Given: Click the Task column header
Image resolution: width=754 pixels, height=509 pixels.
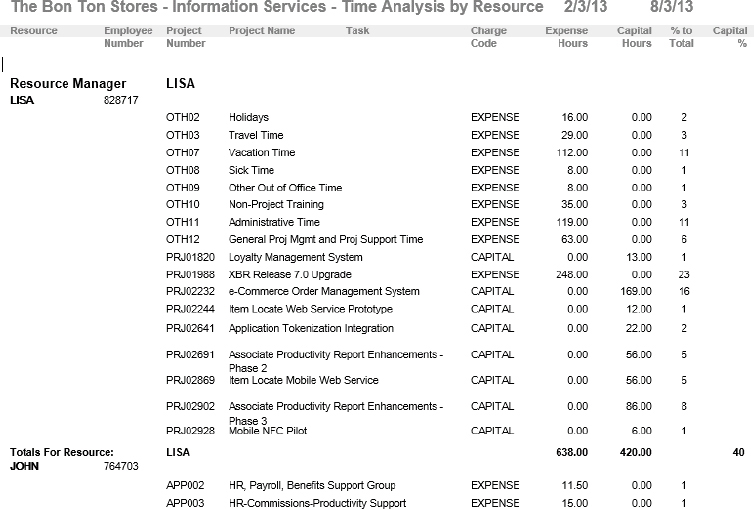Looking at the screenshot, I should 357,31.
